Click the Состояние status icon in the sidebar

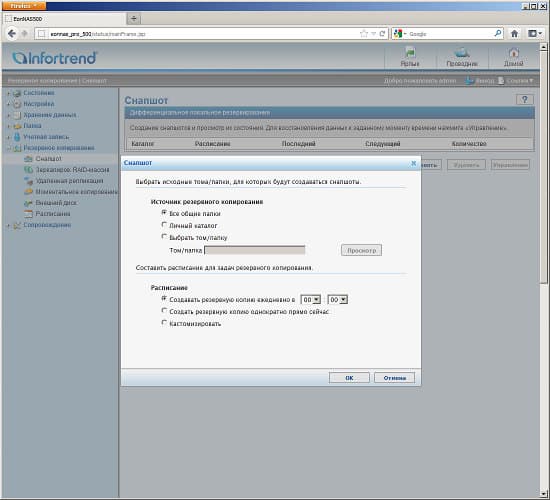[17, 93]
